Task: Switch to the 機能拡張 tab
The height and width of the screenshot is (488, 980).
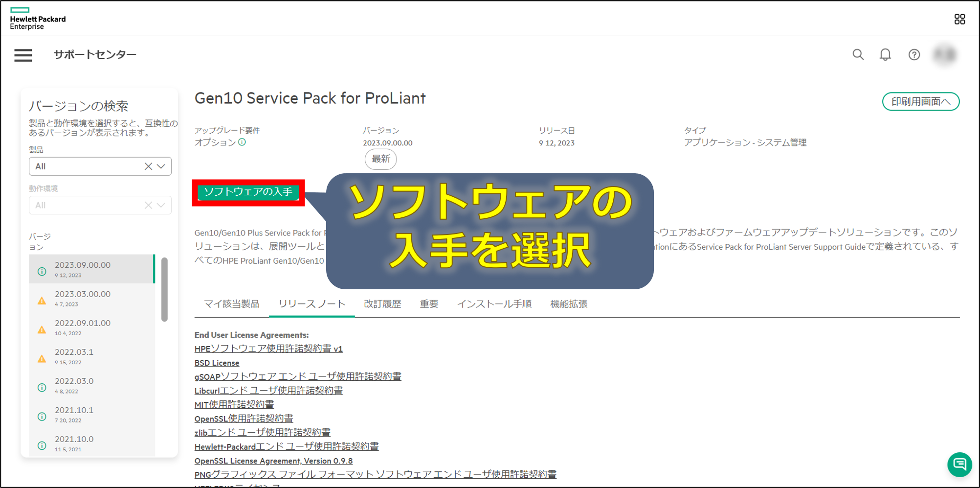Action: point(569,304)
